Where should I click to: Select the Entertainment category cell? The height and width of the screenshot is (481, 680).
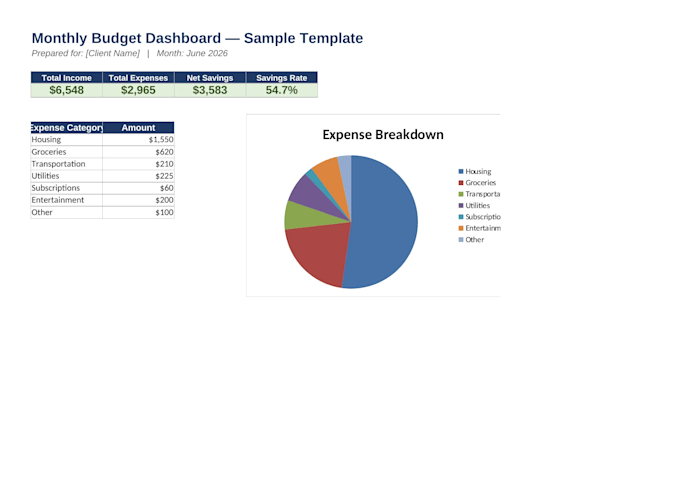67,200
